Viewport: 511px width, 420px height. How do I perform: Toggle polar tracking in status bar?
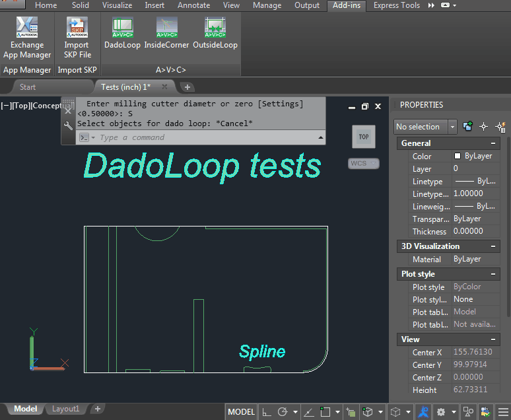click(x=283, y=412)
